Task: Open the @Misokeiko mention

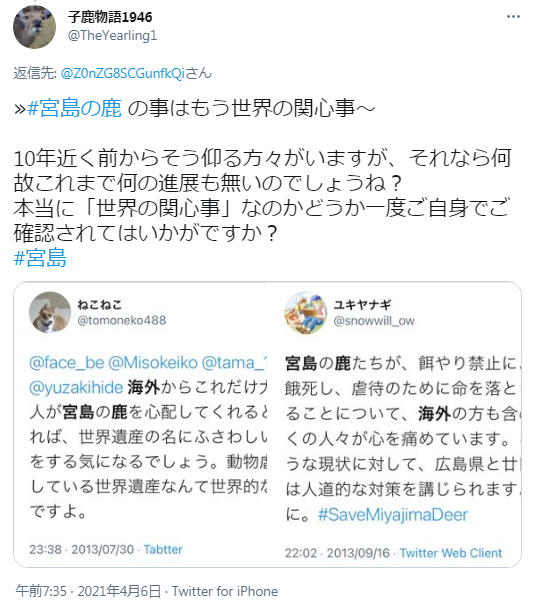Action: pyautogui.click(x=153, y=362)
